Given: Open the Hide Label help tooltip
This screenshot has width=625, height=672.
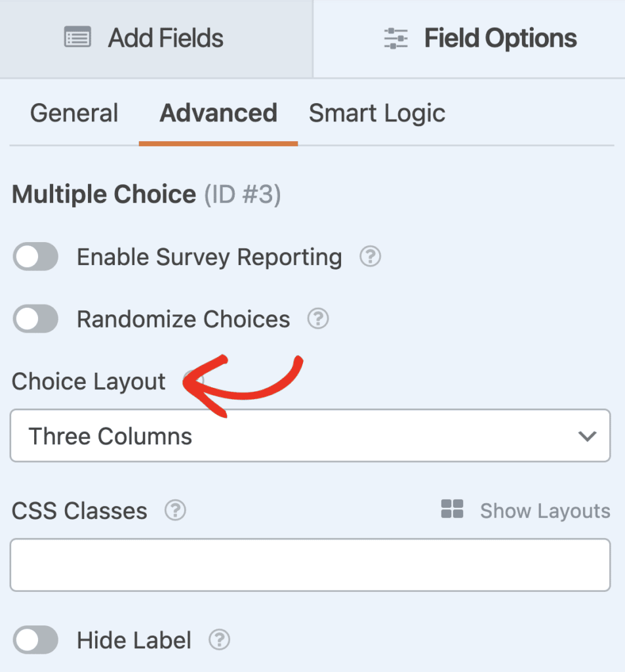Looking at the screenshot, I should click(220, 640).
